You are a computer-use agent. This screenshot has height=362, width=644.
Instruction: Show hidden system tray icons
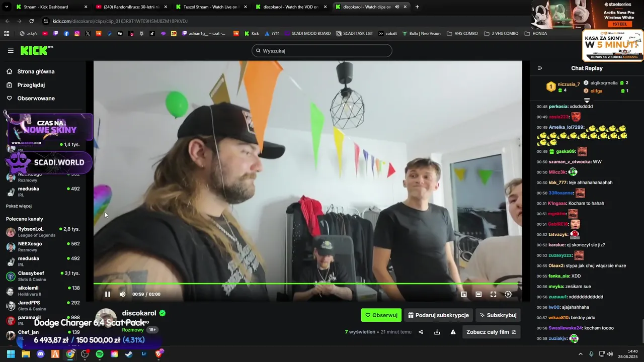pyautogui.click(x=580, y=354)
